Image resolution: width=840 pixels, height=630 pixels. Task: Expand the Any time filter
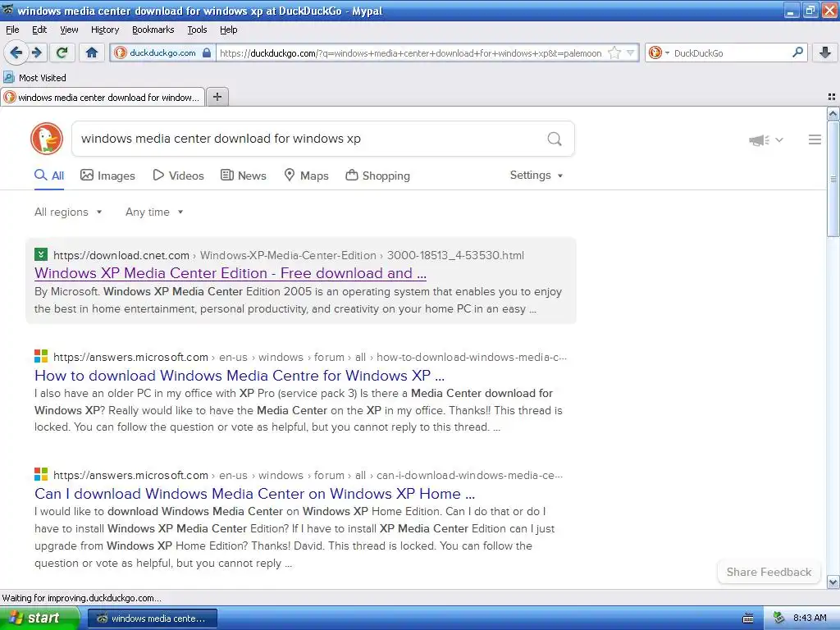[154, 212]
